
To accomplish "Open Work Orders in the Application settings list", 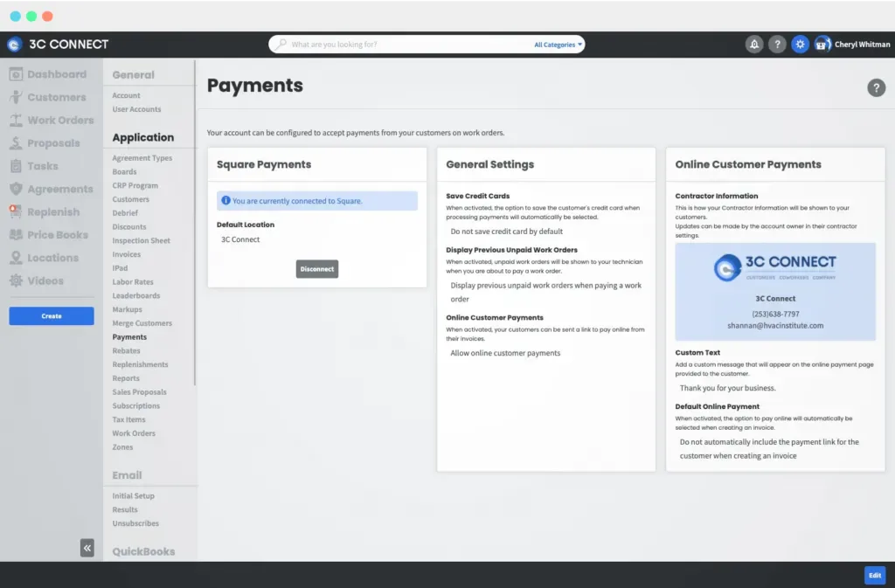I will pos(134,433).
